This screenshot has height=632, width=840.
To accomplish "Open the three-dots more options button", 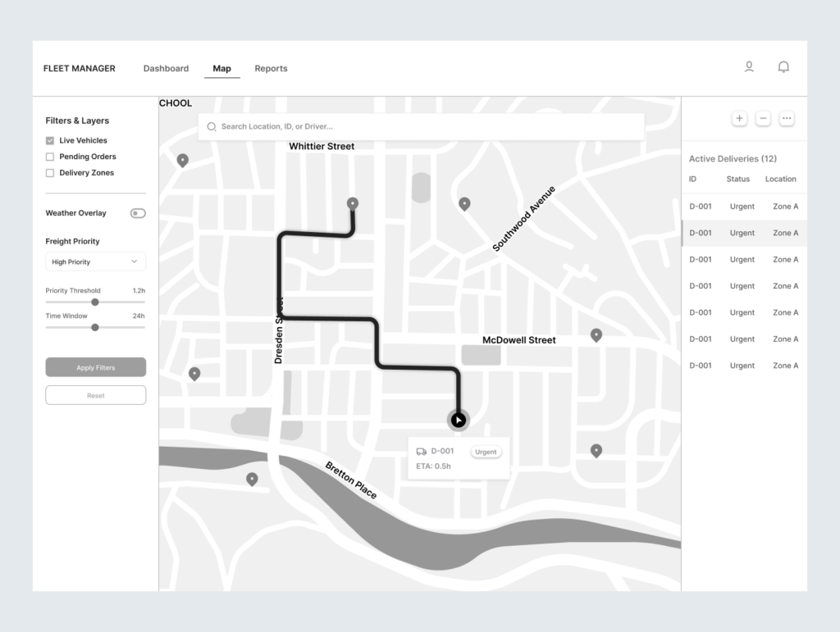I will coord(787,119).
